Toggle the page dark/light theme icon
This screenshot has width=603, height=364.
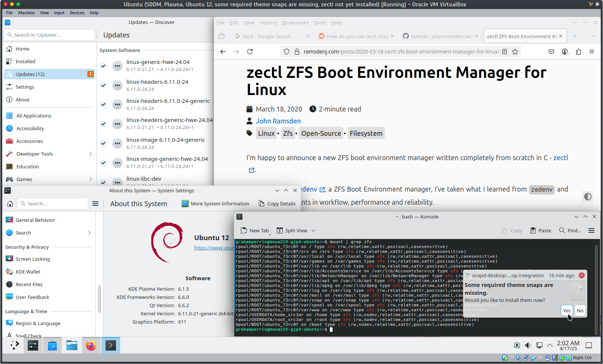tap(588, 196)
